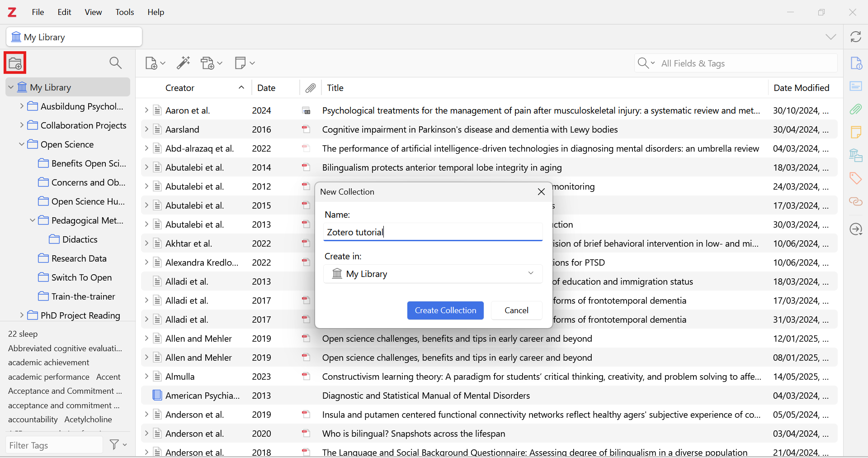The height and width of the screenshot is (458, 868).
Task: Open the Attachments pane paperclip icon
Action: click(x=856, y=109)
